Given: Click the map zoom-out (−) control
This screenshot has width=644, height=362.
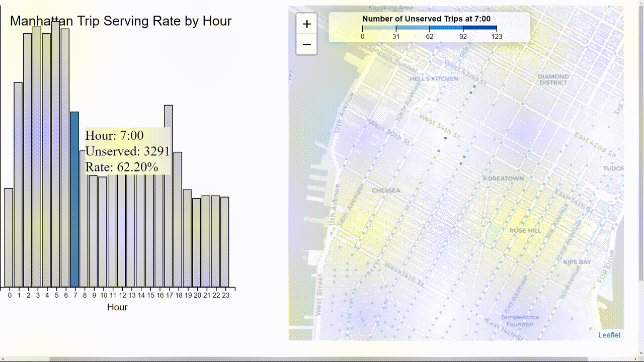Looking at the screenshot, I should click(x=306, y=45).
